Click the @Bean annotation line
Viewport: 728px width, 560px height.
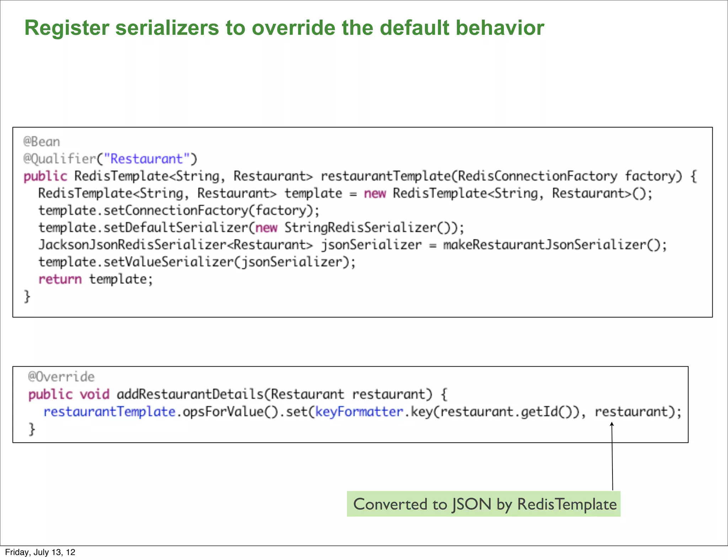pyautogui.click(x=42, y=142)
